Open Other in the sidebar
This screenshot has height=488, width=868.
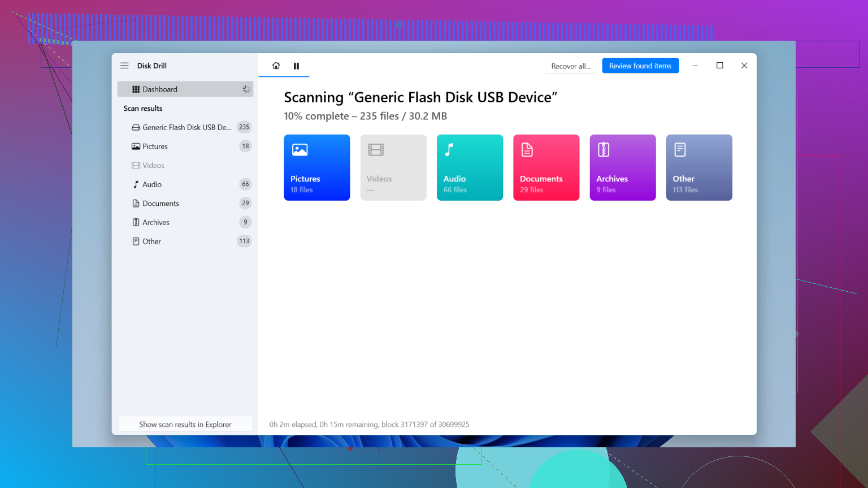[x=185, y=241]
